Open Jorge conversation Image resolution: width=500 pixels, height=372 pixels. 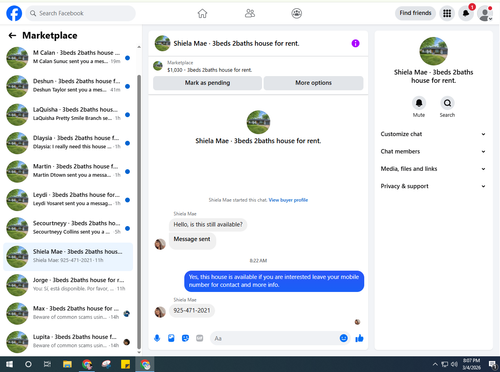pyautogui.click(x=68, y=285)
